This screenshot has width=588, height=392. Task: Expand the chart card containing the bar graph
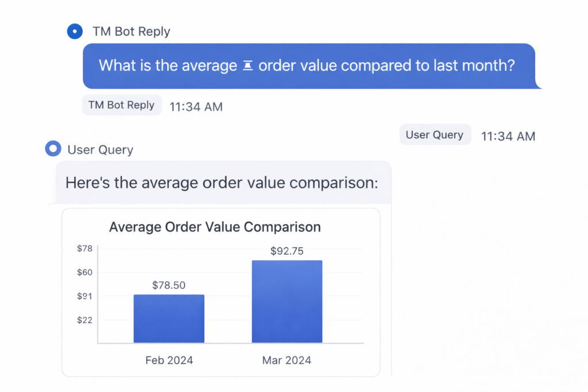220,293
